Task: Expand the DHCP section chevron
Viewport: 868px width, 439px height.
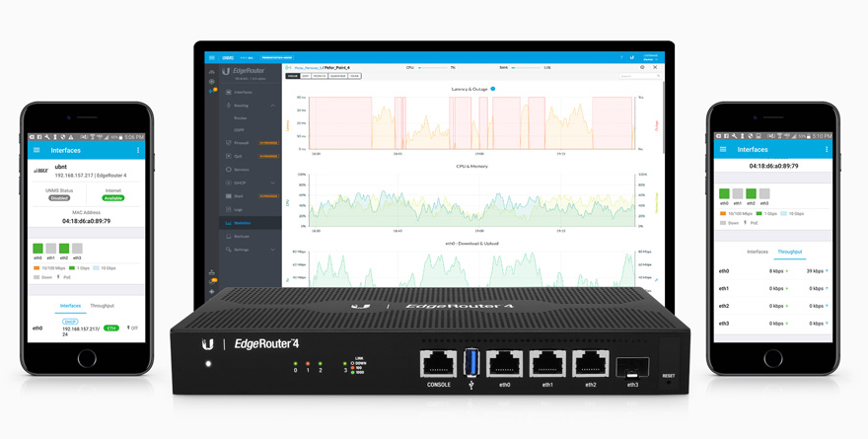Action: click(273, 183)
